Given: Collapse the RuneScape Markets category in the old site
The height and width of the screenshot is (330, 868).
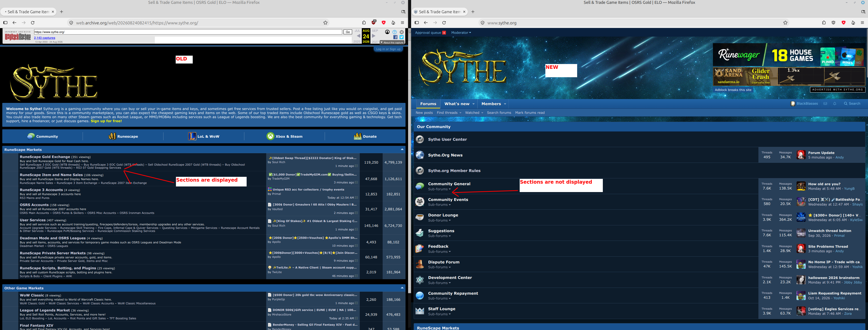Looking at the screenshot, I should (x=402, y=150).
